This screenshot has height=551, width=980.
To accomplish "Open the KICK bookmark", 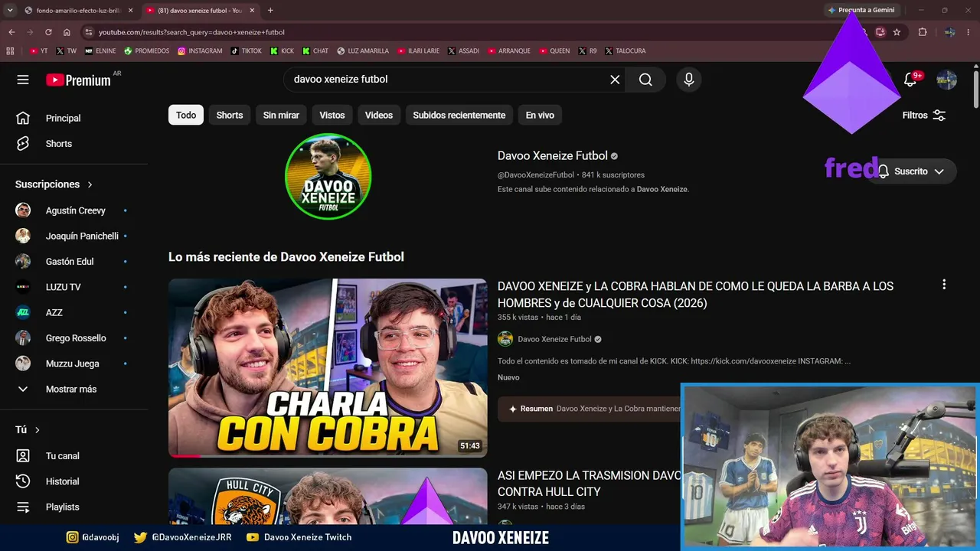I will (282, 51).
